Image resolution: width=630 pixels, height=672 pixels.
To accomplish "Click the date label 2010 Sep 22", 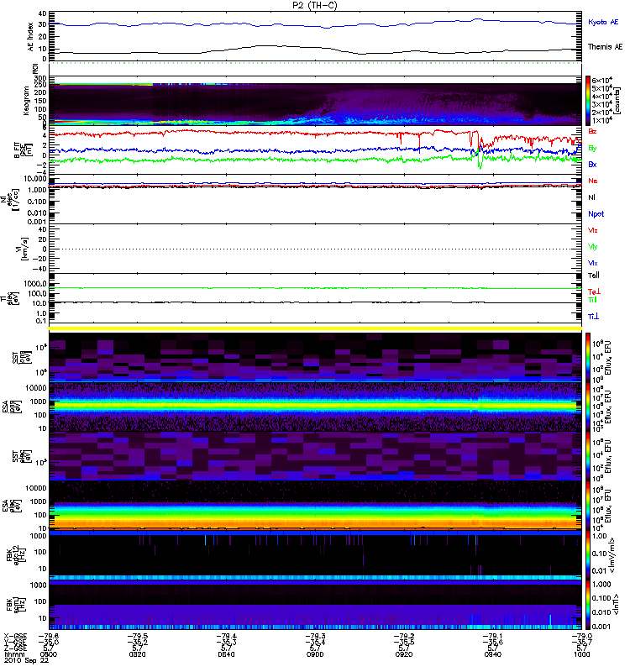I will click(27, 660).
